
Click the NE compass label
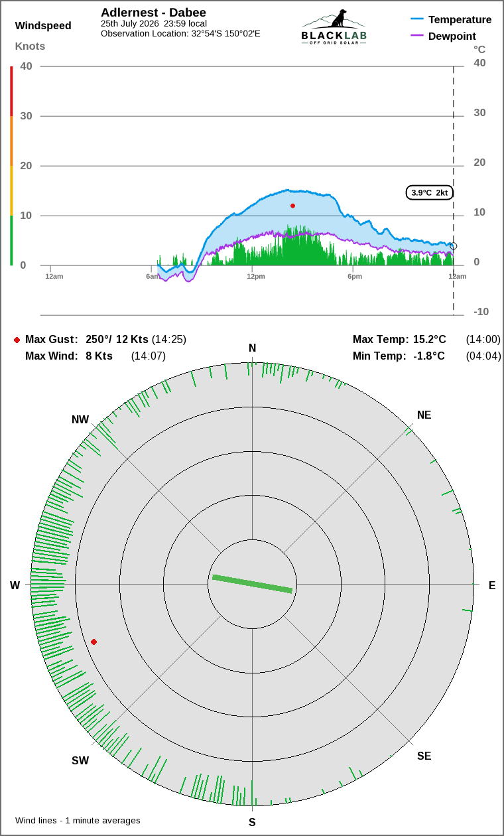pyautogui.click(x=424, y=415)
